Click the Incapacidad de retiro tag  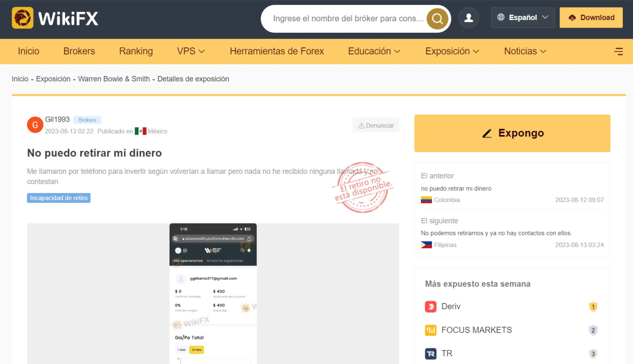[x=59, y=198]
